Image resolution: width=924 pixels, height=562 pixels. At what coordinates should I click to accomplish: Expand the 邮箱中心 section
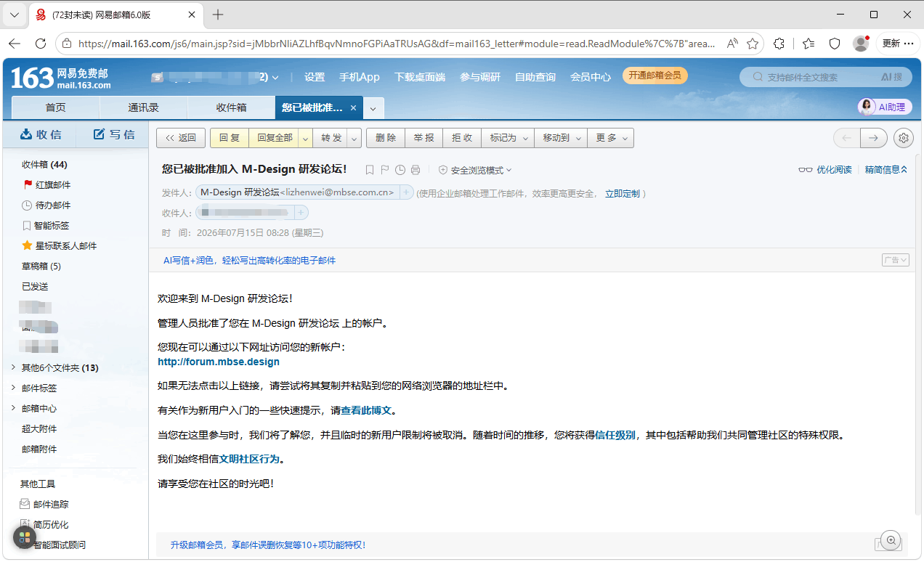[13, 408]
